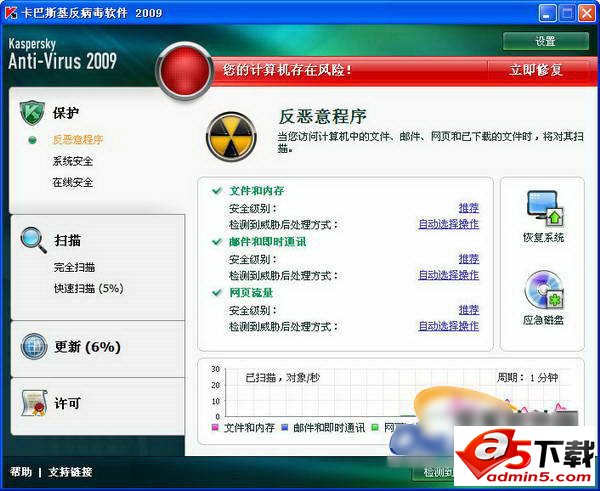This screenshot has width=600, height=491.
Task: Click the magnifying glass icon beside 扫描
Action: (34, 240)
